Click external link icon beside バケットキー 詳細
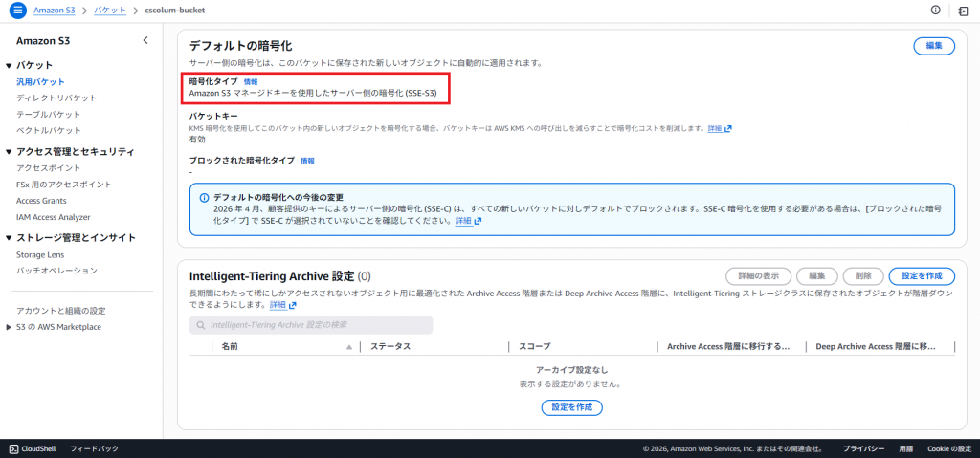This screenshot has height=458, width=980. (728, 128)
